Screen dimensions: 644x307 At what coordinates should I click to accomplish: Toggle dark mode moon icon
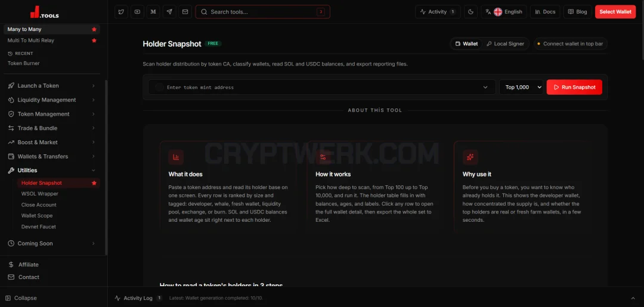[470, 11]
